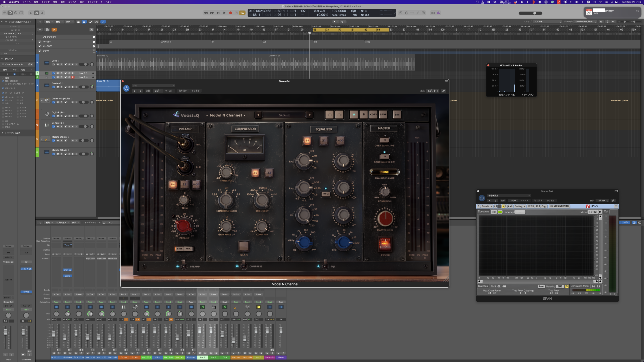Select Equalizer MOD model button

[340, 141]
